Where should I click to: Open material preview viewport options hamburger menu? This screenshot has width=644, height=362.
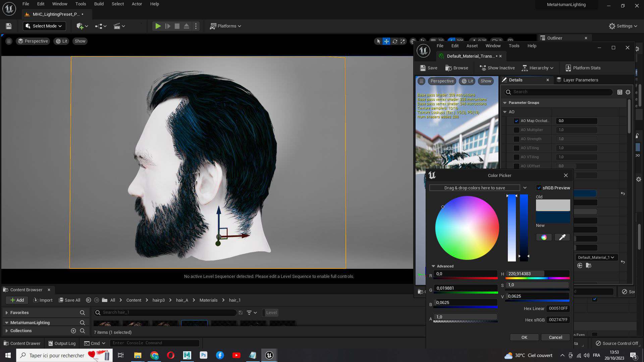[422, 81]
